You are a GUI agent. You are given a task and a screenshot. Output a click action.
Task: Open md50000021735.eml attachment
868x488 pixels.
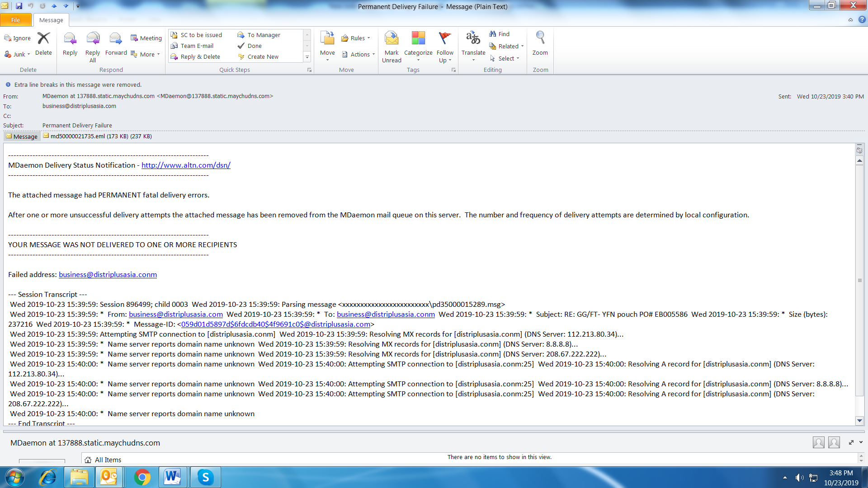point(97,136)
